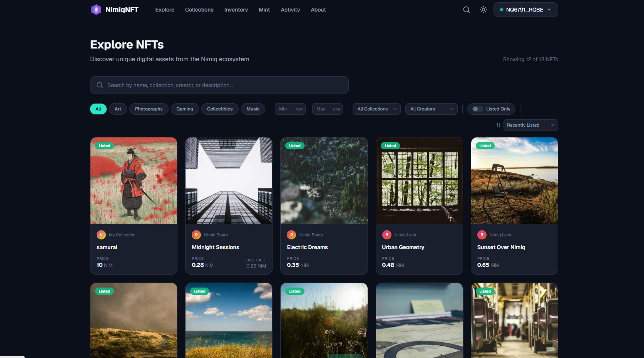Open the Activity nav item

click(x=290, y=10)
